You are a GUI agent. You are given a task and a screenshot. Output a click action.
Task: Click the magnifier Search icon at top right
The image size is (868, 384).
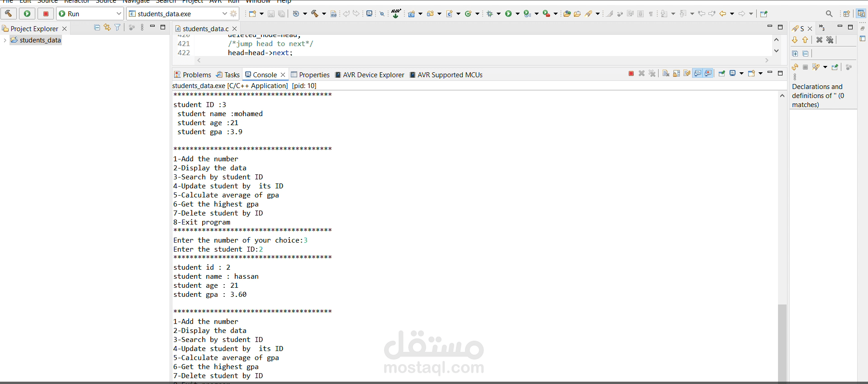pyautogui.click(x=829, y=14)
